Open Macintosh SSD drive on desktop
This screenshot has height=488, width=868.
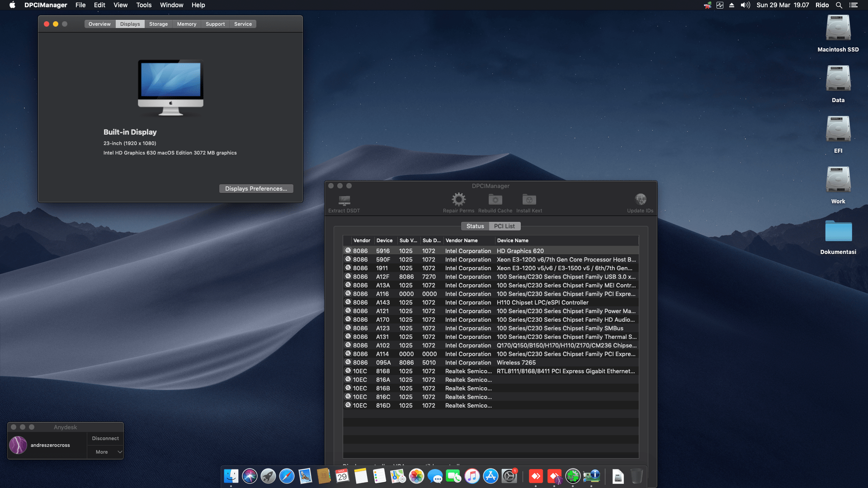pos(838,28)
